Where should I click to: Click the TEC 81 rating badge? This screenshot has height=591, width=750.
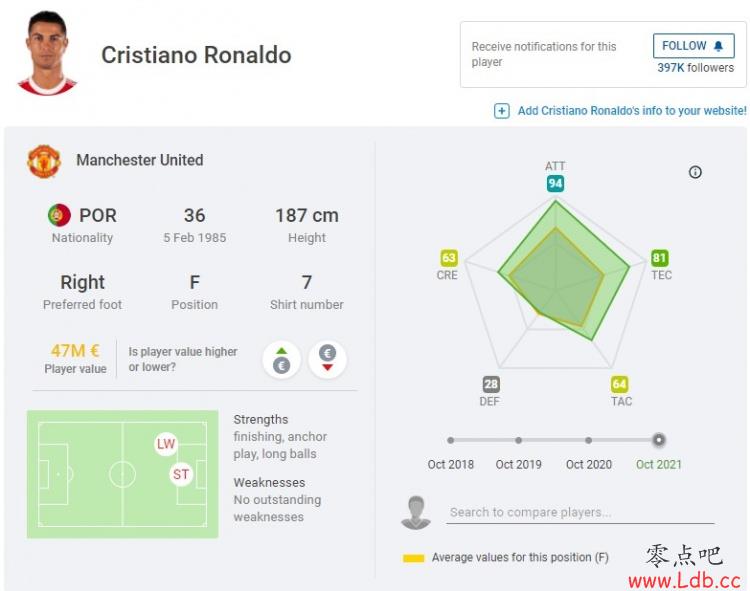click(x=660, y=258)
